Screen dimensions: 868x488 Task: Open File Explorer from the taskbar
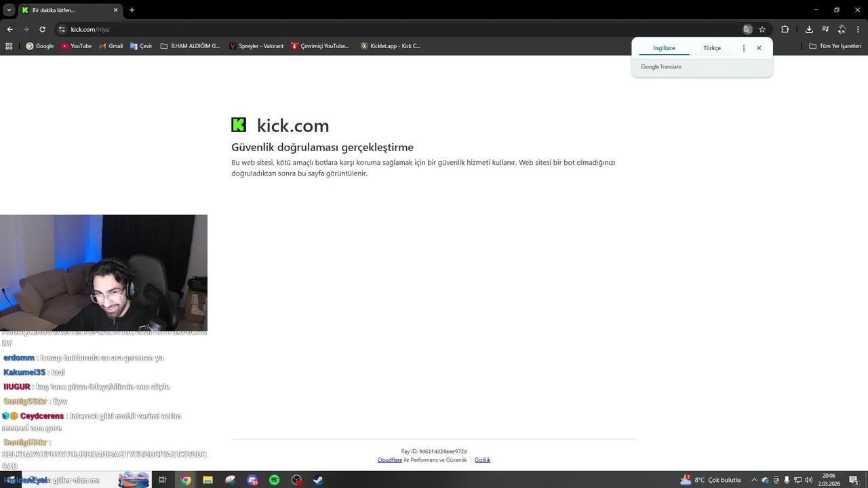(208, 480)
